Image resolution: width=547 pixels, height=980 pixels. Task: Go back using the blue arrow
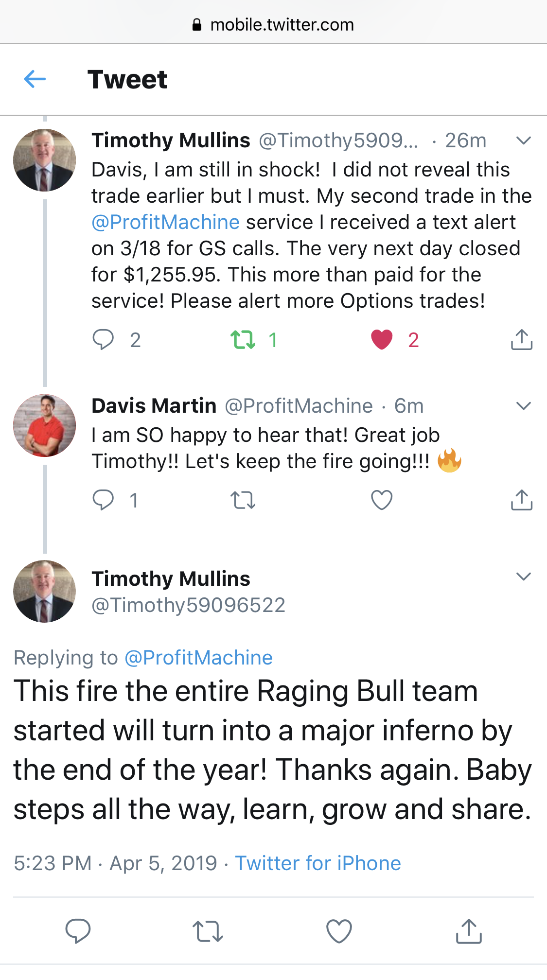(35, 79)
